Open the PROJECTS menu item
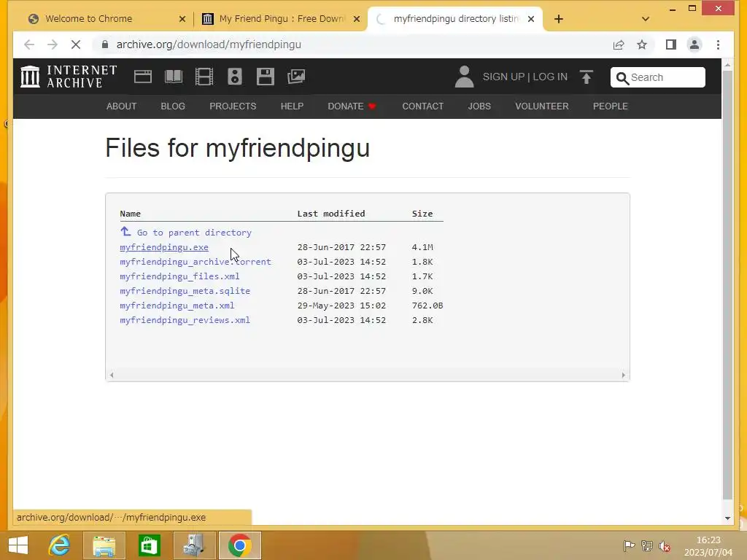Image resolution: width=747 pixels, height=560 pixels. [x=233, y=106]
